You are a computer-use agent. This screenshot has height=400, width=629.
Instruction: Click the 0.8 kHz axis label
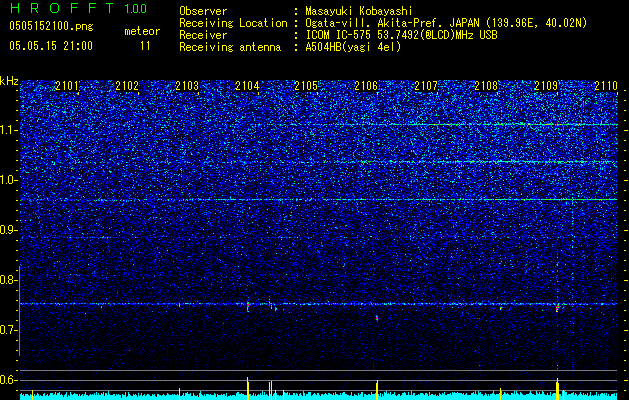[x=9, y=280]
